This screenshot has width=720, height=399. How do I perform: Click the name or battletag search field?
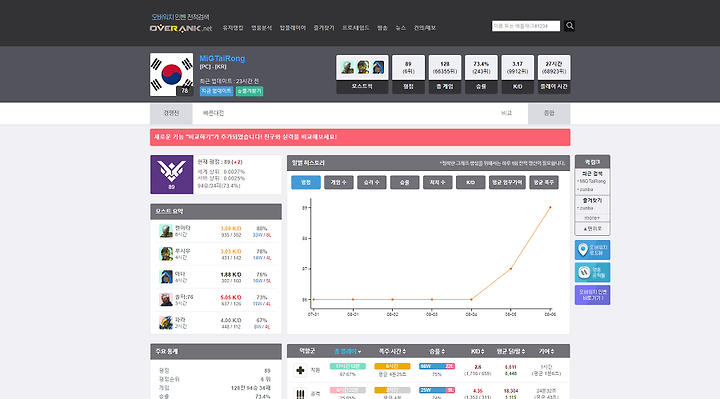pyautogui.click(x=526, y=26)
